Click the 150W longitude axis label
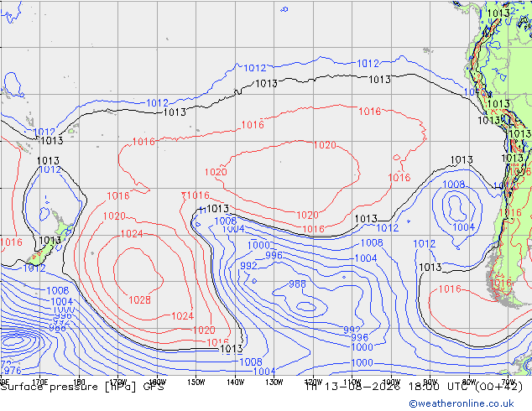Viewport: 532px width, 411px height. coord(196,382)
